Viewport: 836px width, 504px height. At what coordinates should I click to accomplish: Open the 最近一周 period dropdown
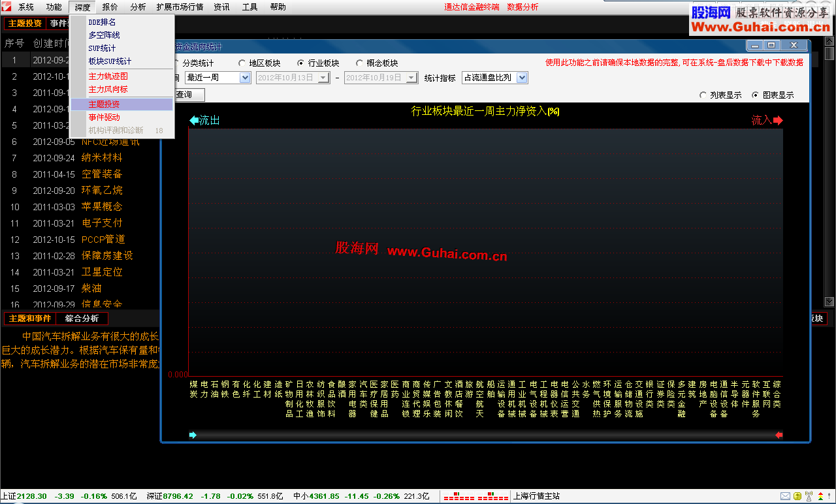click(245, 78)
